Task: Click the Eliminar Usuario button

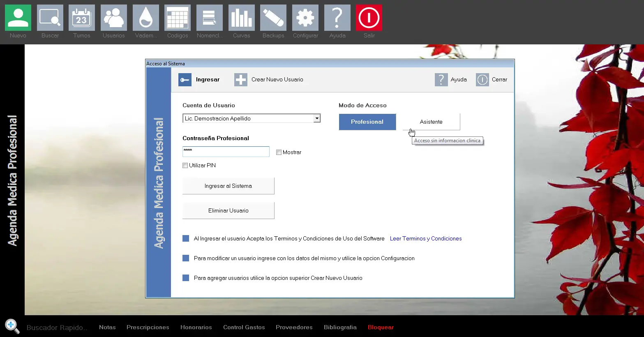Action: (229, 211)
